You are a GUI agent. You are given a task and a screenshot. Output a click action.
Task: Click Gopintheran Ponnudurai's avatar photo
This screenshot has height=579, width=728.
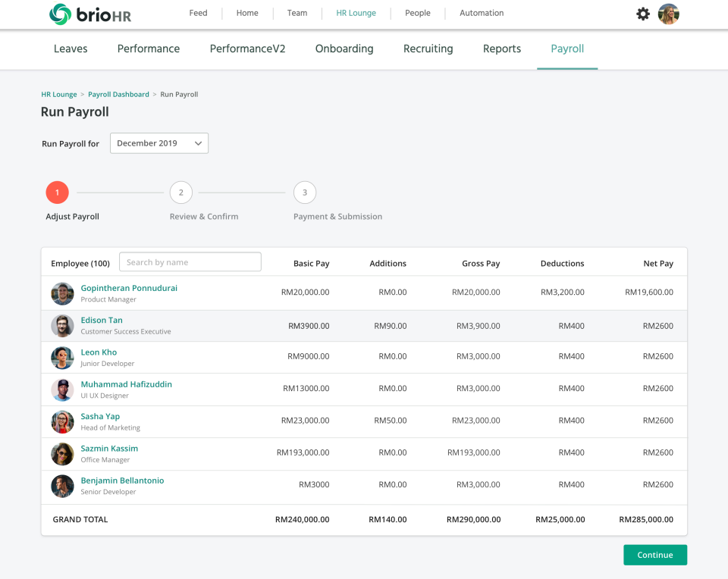[62, 293]
